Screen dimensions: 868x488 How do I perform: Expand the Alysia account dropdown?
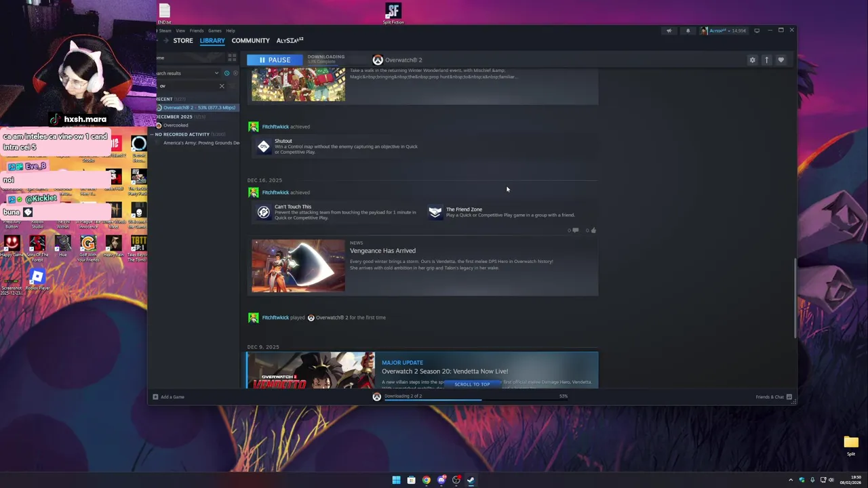coord(724,30)
